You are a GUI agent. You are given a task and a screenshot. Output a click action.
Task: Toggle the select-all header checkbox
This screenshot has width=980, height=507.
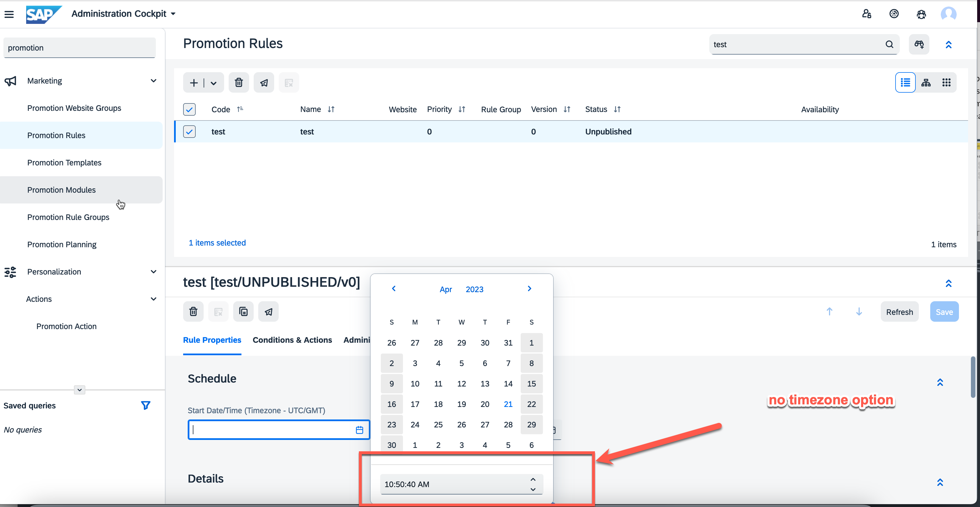pos(189,109)
